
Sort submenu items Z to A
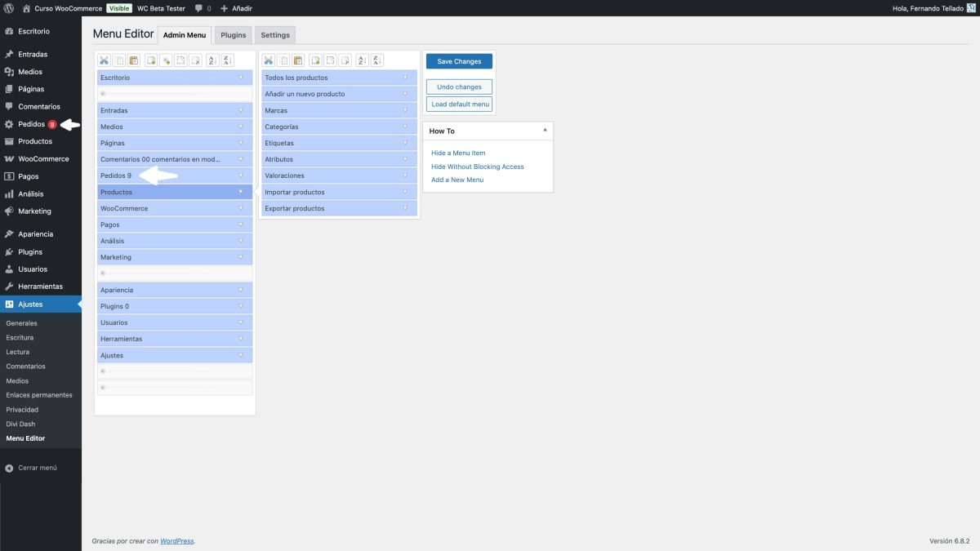[377, 60]
